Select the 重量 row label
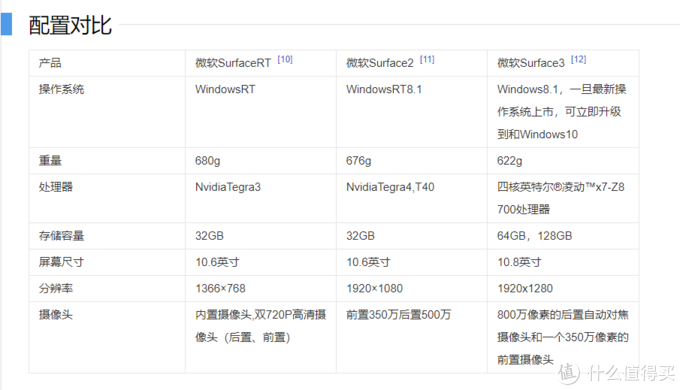680x390 pixels. [x=50, y=161]
